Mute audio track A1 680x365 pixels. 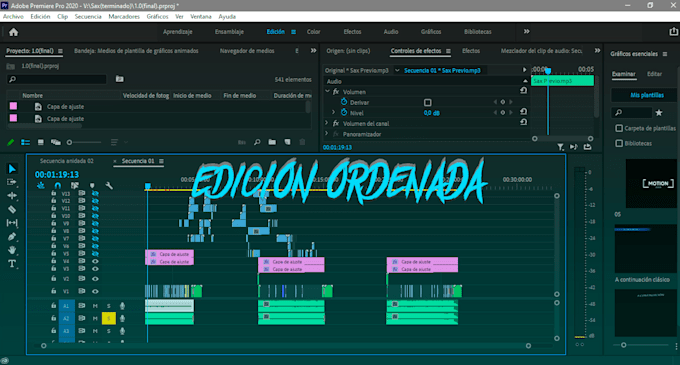(x=95, y=306)
